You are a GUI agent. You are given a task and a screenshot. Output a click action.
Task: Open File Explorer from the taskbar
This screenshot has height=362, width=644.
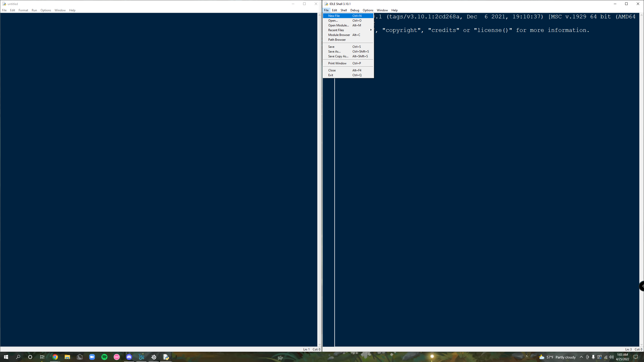(x=67, y=357)
